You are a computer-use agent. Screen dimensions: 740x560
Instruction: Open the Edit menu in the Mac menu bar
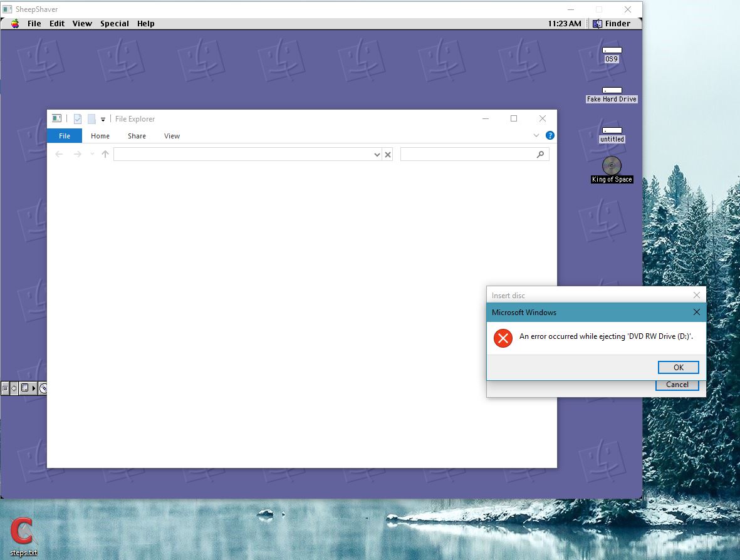57,24
